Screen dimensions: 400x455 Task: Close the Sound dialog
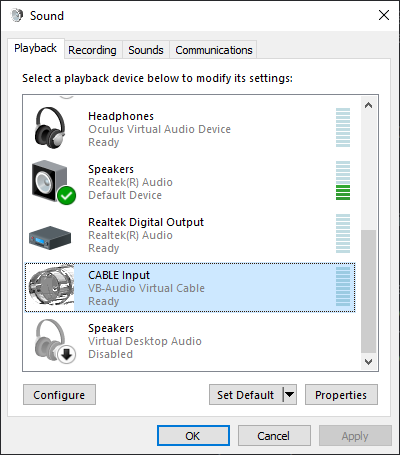pos(384,15)
